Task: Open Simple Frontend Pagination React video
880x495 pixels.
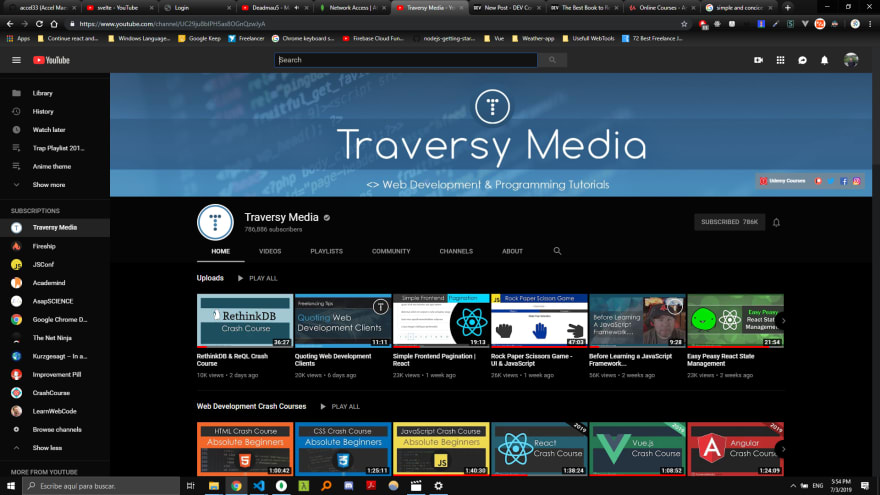Action: (441, 320)
